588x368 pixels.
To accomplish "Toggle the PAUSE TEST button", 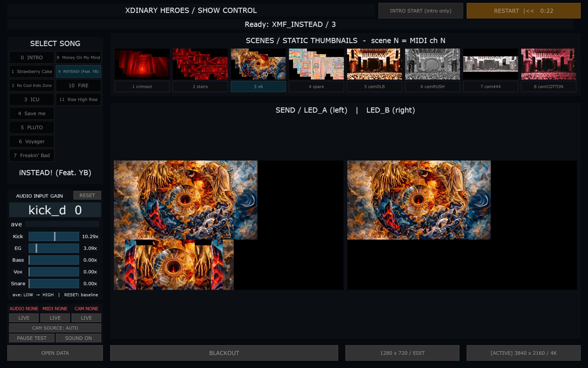I will [x=32, y=338].
